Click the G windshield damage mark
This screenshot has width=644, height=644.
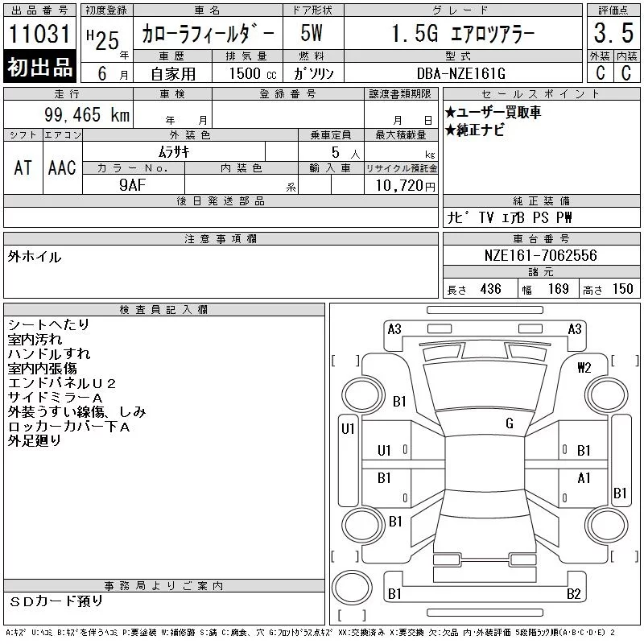[x=510, y=423]
